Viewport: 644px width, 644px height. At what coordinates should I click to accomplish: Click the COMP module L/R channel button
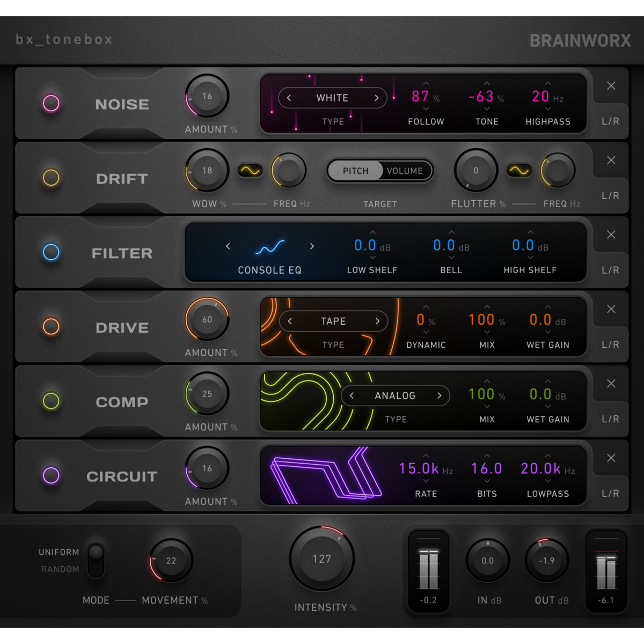coord(611,419)
